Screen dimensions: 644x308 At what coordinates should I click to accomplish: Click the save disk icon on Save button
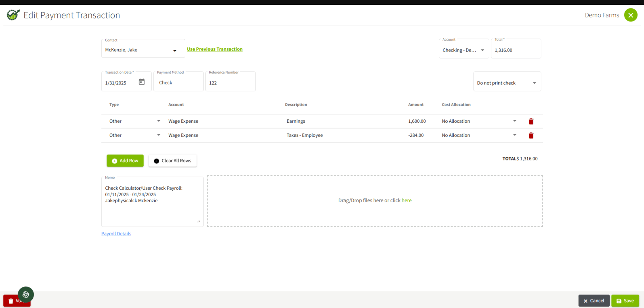[619, 301]
